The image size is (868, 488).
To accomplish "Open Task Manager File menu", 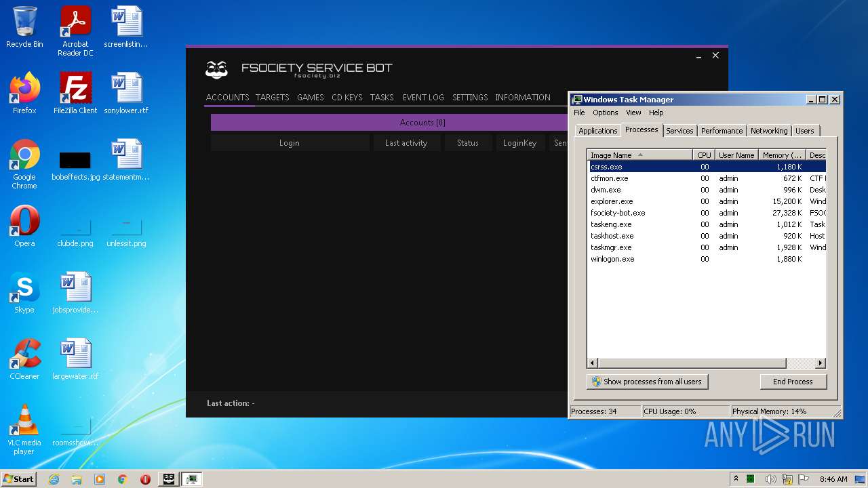I will tap(579, 113).
